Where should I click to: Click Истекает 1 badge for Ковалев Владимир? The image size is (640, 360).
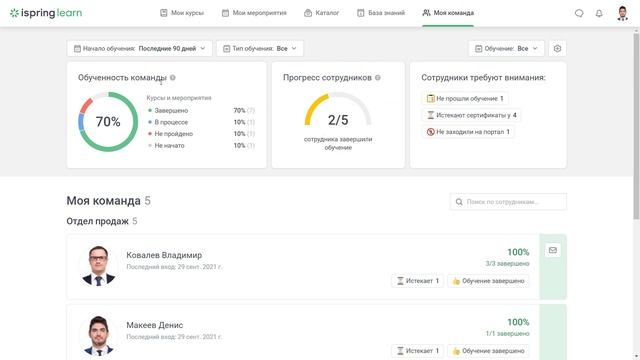point(418,281)
